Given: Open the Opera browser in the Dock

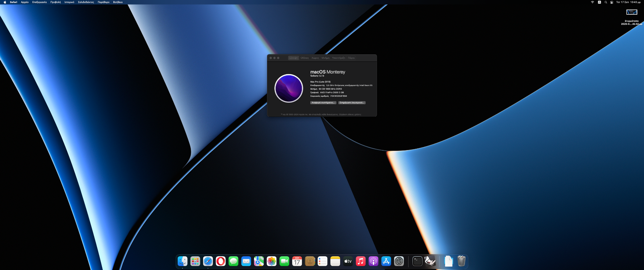Looking at the screenshot, I should pyautogui.click(x=221, y=261).
